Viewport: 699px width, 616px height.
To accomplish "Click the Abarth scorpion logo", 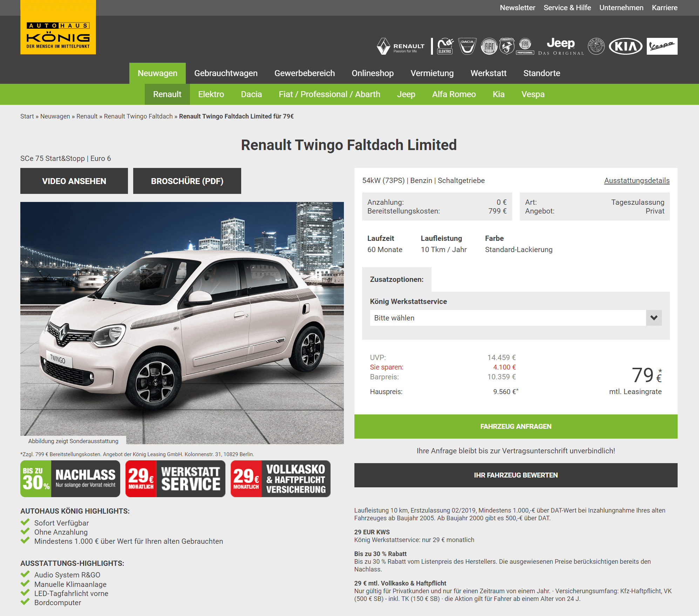I will (x=507, y=46).
